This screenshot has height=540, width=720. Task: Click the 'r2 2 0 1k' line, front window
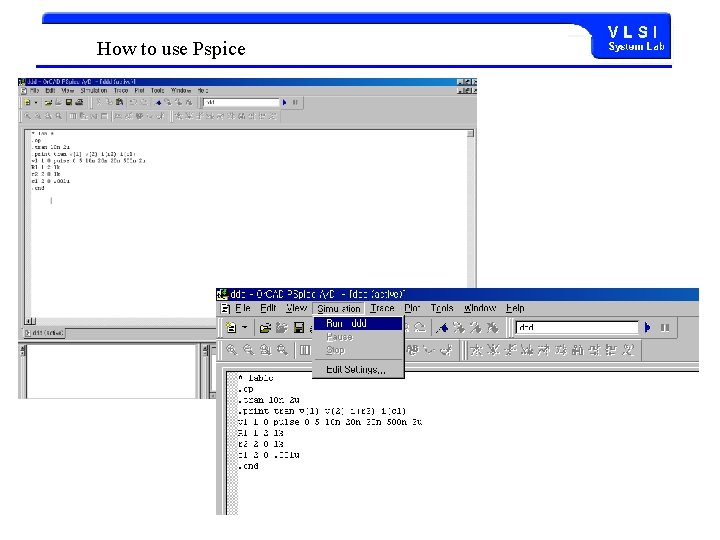(x=260, y=444)
